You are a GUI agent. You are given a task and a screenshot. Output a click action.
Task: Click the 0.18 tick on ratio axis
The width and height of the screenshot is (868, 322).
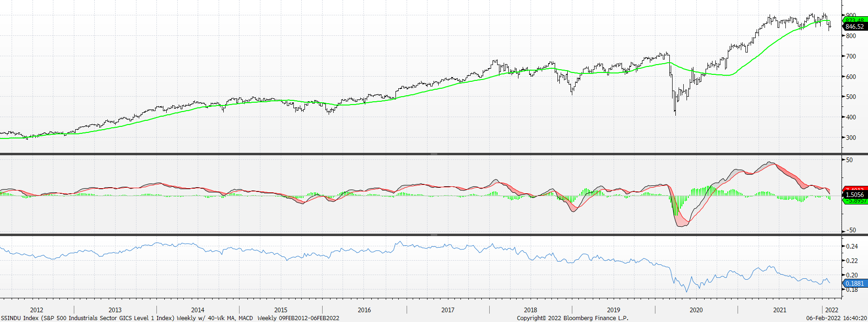tap(852, 289)
